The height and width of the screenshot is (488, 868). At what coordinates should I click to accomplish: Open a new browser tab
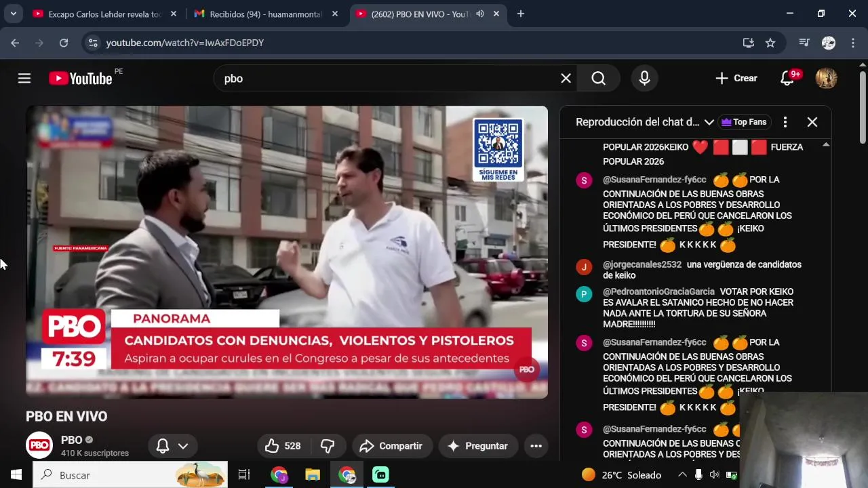521,14
